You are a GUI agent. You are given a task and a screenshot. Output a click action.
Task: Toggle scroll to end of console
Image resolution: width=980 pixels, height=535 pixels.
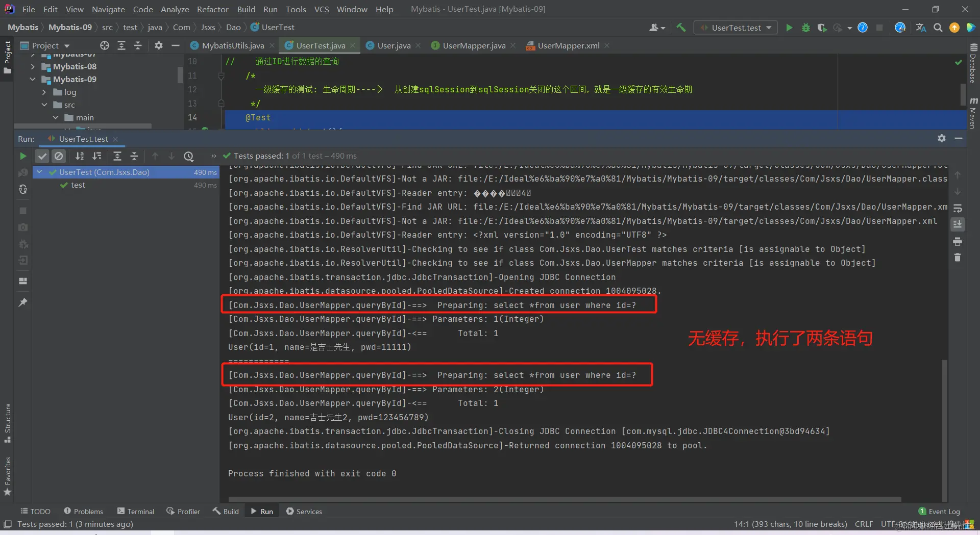point(958,224)
